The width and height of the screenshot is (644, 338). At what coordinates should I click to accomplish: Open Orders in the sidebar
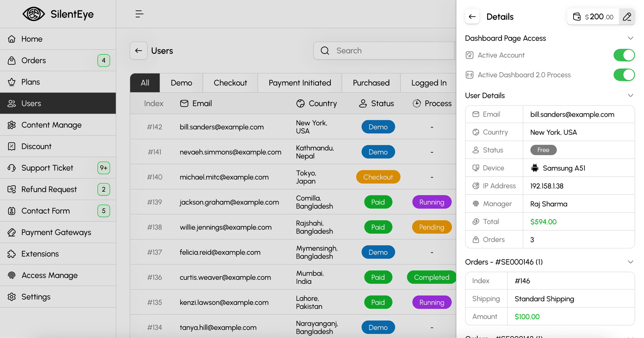tap(58, 60)
